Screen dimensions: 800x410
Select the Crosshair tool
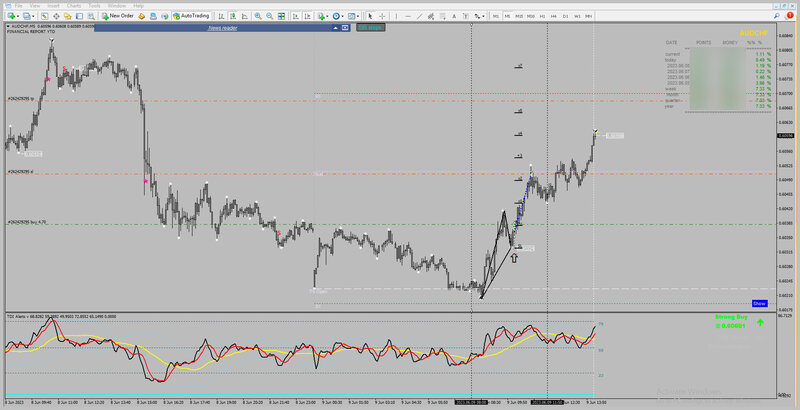click(382, 16)
